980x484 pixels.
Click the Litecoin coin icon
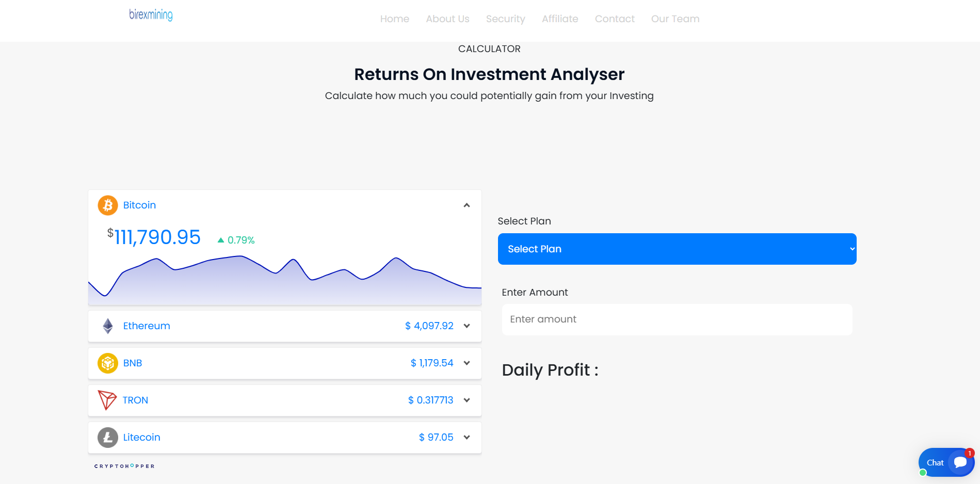pyautogui.click(x=108, y=438)
